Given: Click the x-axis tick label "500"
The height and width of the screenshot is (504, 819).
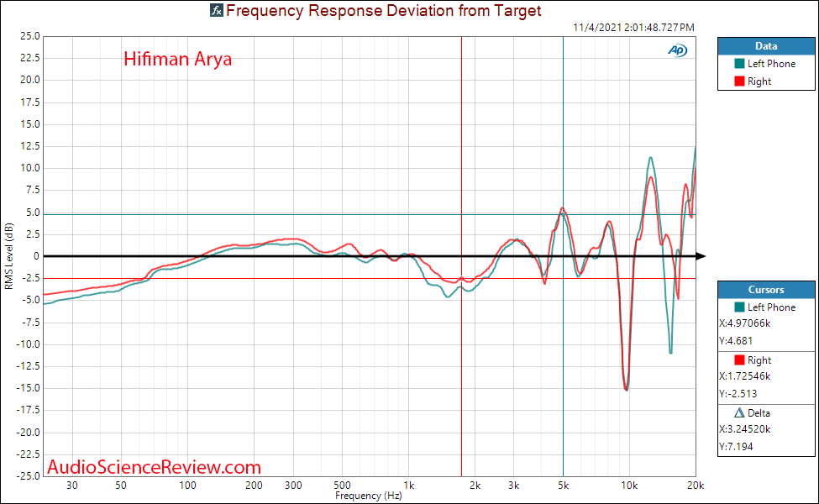Looking at the screenshot, I should point(342,486).
